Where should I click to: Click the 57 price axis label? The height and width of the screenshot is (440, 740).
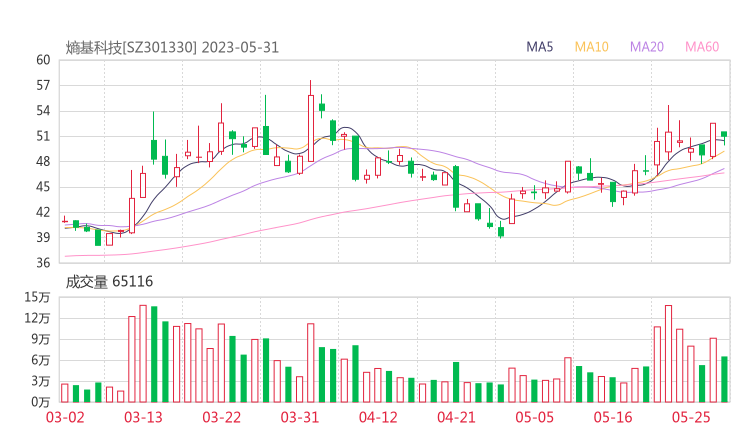point(43,85)
